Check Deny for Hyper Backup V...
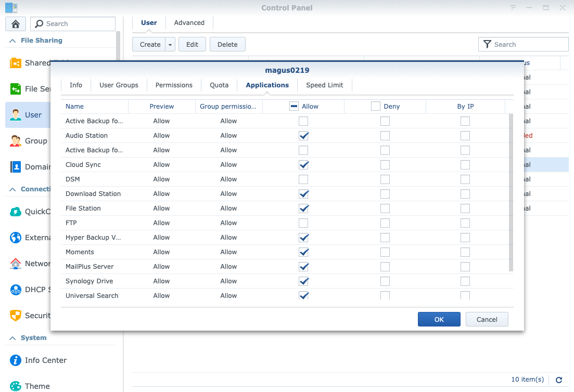 (385, 238)
